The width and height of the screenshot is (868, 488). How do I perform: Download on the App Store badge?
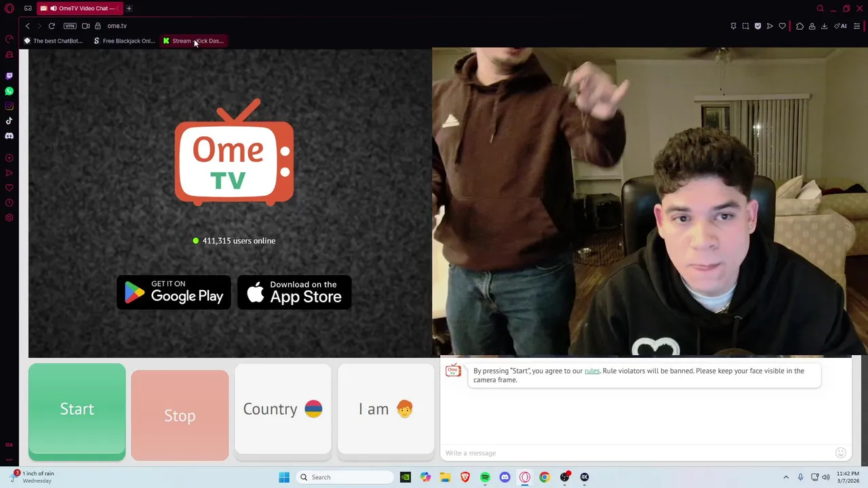[x=294, y=292]
